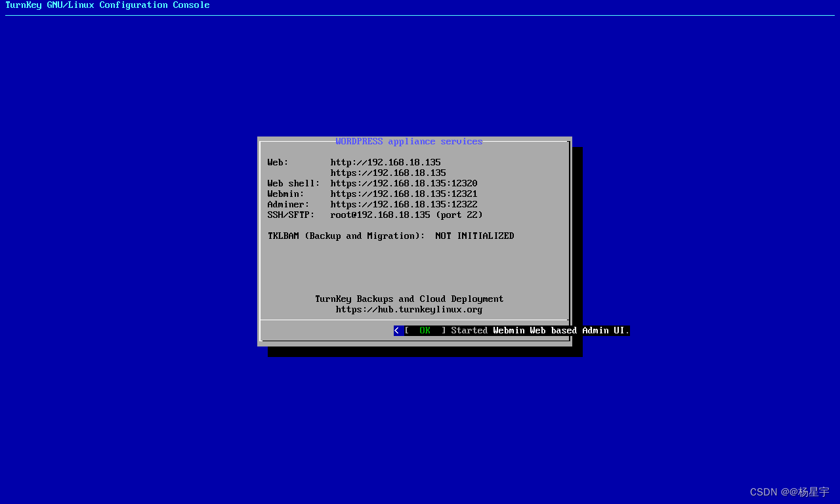Click the "Adminer:" label

click(289, 204)
